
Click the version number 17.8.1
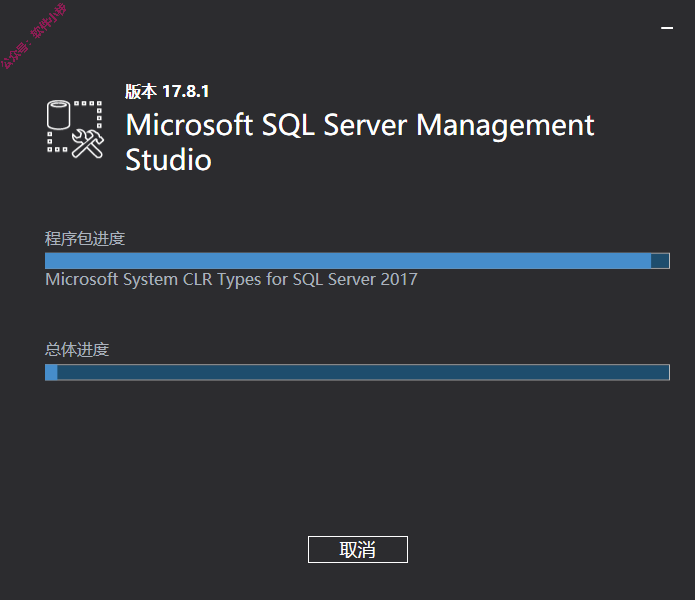(186, 91)
